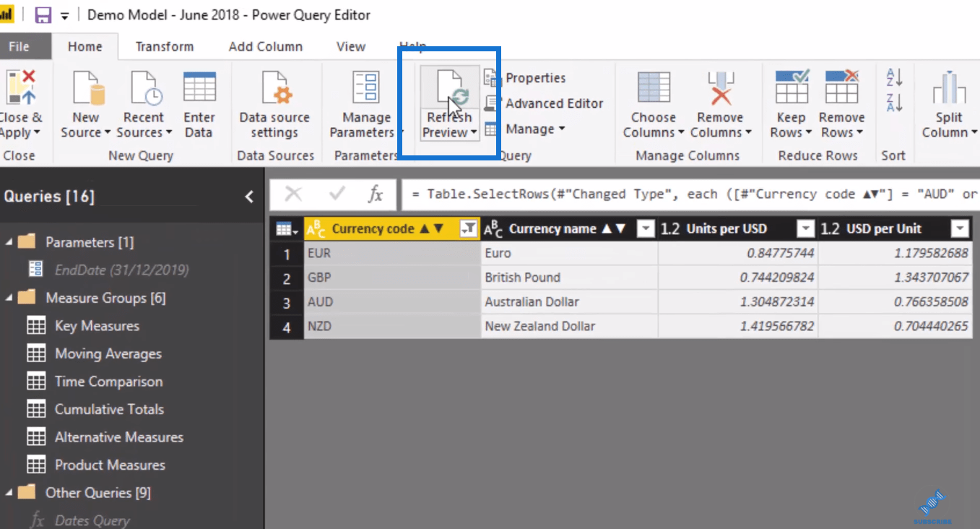The width and height of the screenshot is (980, 529).
Task: Switch to the Transform ribbon tab
Action: 165,46
